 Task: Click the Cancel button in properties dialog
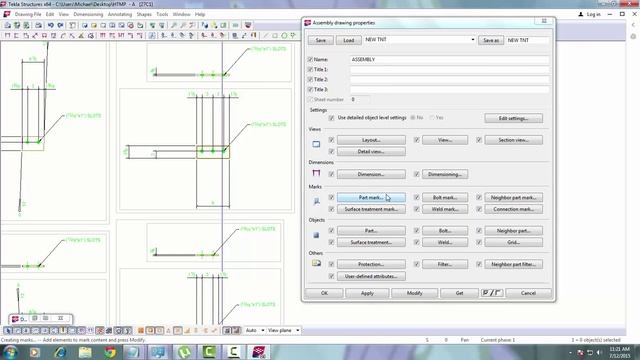tap(528, 293)
